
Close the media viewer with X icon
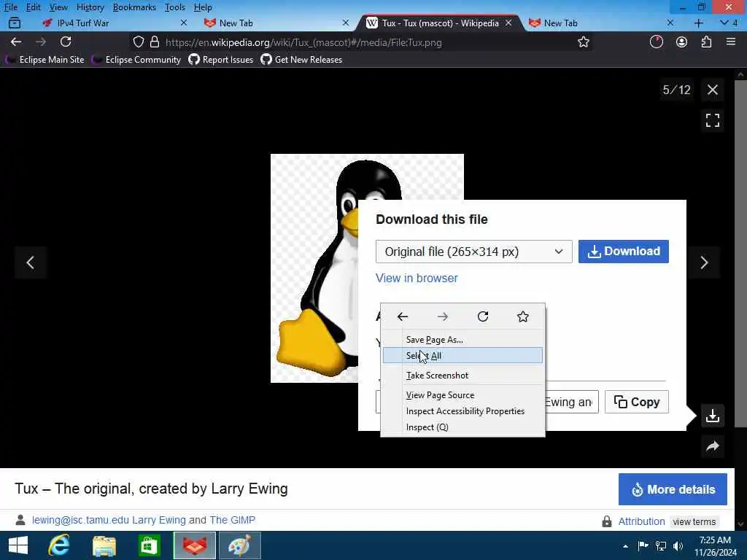coord(712,90)
